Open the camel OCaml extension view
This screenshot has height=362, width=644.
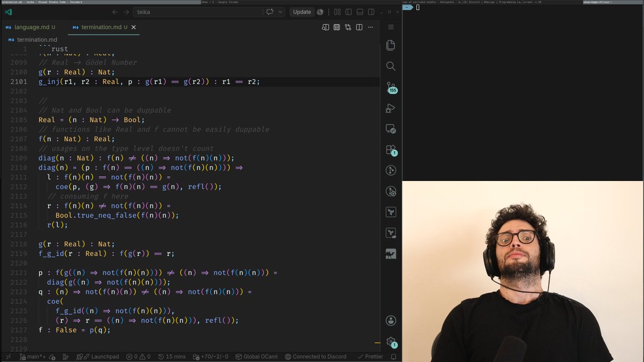[x=391, y=254]
